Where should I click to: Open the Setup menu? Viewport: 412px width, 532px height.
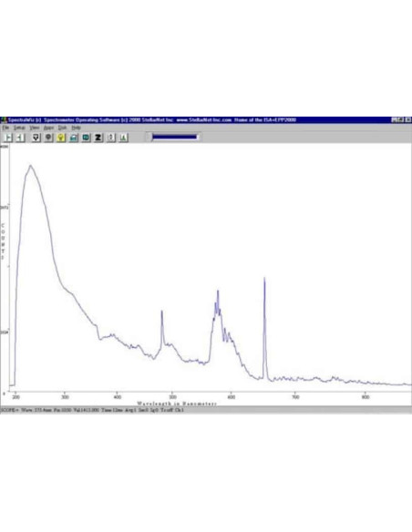point(19,128)
